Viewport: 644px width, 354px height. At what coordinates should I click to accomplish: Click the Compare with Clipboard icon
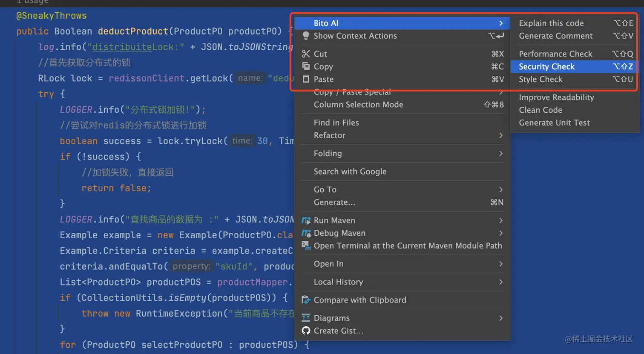[x=306, y=300]
